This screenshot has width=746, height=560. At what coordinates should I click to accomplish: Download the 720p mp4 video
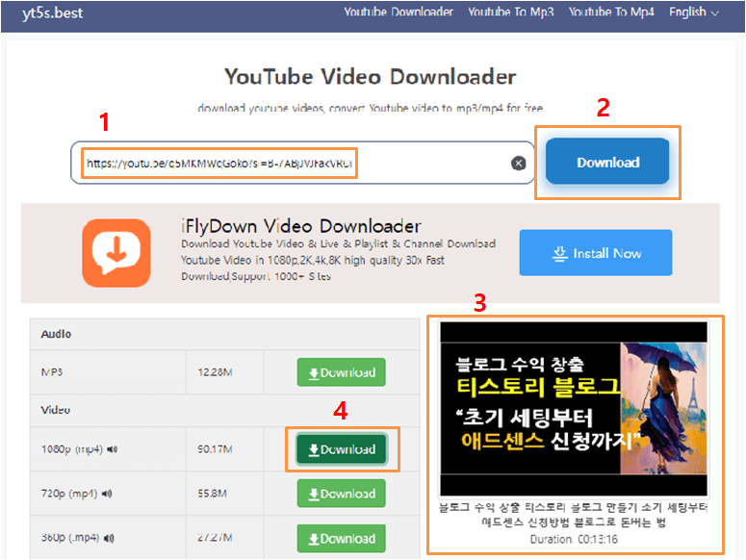pyautogui.click(x=341, y=494)
